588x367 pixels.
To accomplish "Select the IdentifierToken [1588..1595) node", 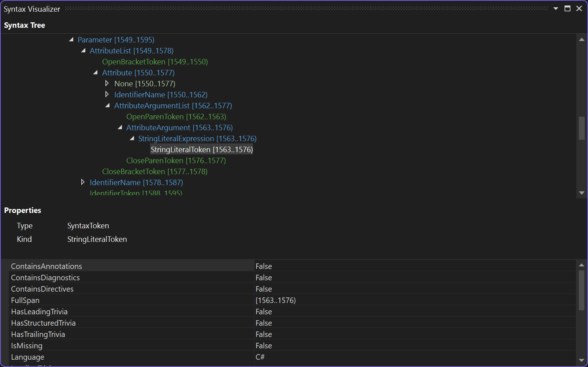I will pyautogui.click(x=135, y=193).
